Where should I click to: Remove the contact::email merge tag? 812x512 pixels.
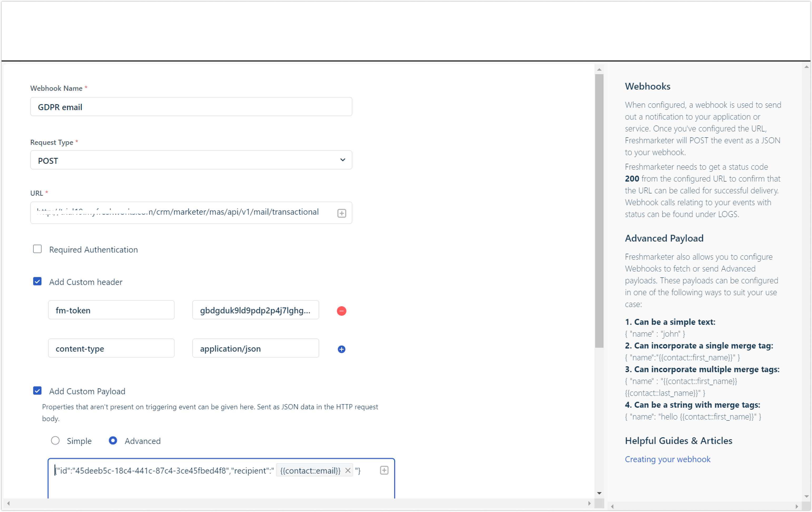[x=348, y=470]
